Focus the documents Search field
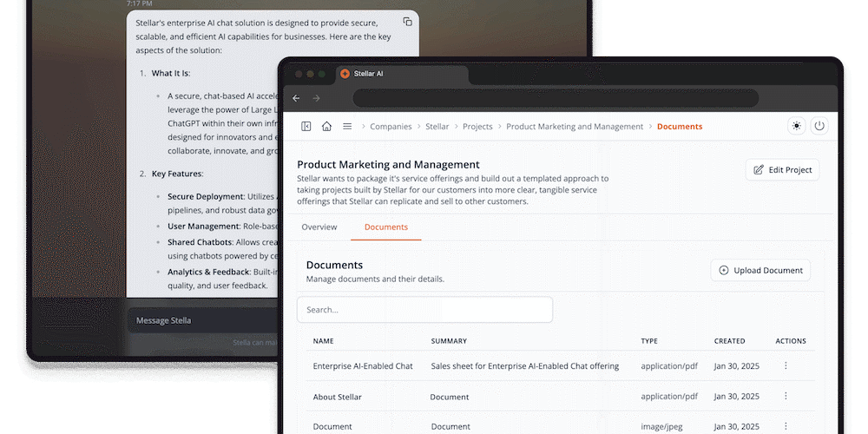The image size is (868, 434). coord(424,310)
